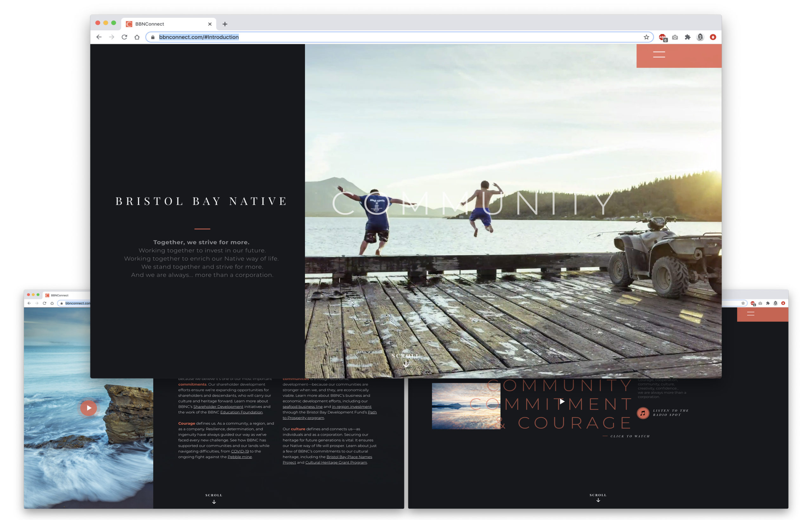Open the hamburger menu in front window

pos(659,54)
